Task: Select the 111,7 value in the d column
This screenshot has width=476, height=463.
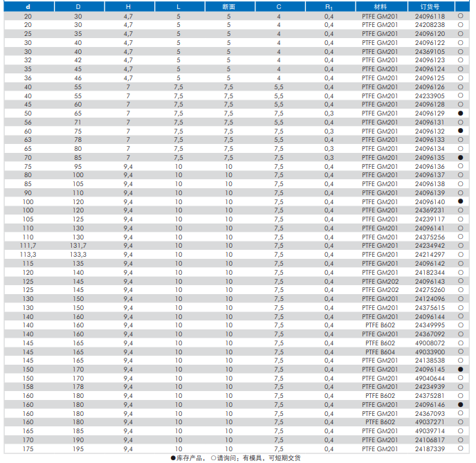Action: point(28,246)
